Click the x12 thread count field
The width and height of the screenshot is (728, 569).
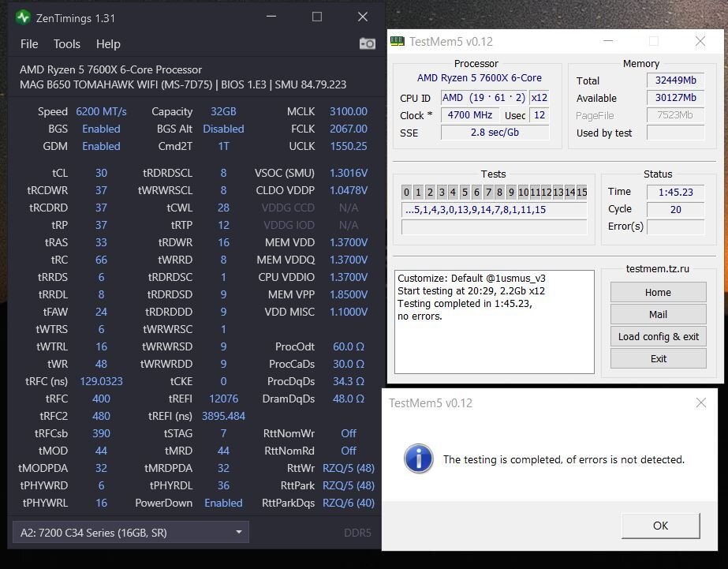click(x=539, y=98)
